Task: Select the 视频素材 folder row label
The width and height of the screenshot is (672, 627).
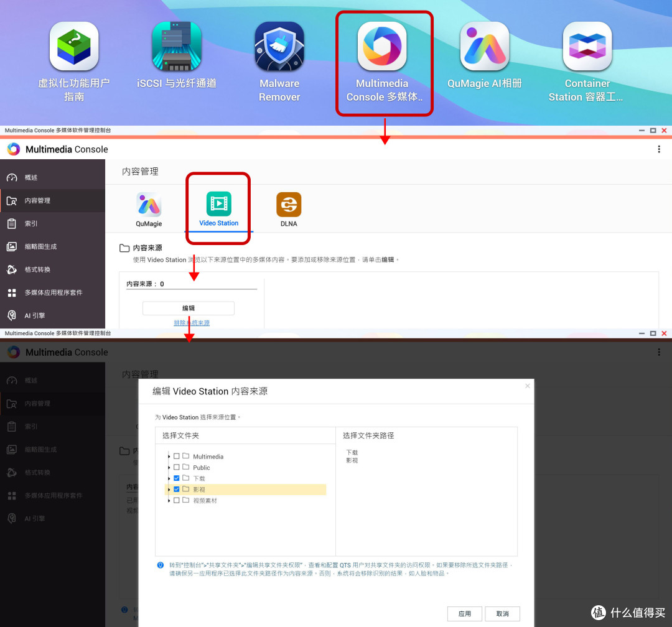Action: pos(205,501)
